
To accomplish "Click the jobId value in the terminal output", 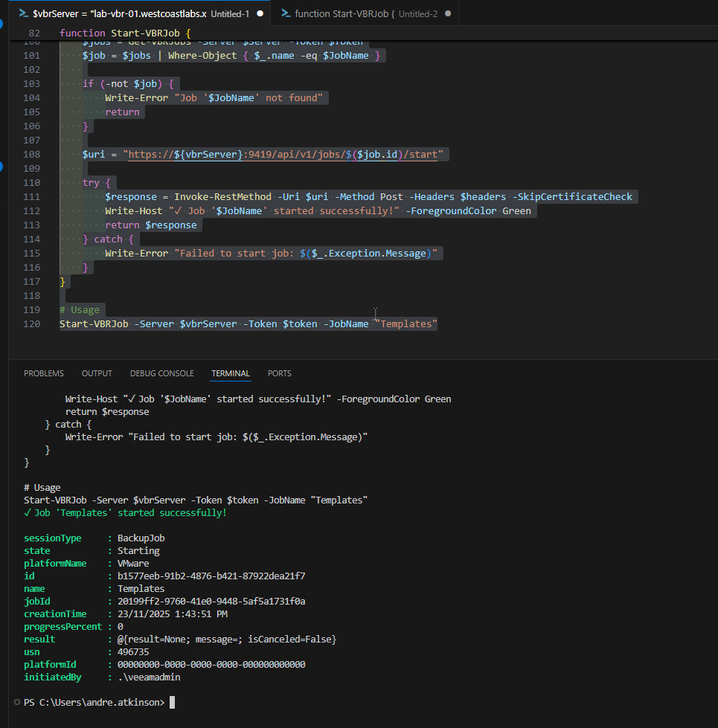I will coord(211,601).
